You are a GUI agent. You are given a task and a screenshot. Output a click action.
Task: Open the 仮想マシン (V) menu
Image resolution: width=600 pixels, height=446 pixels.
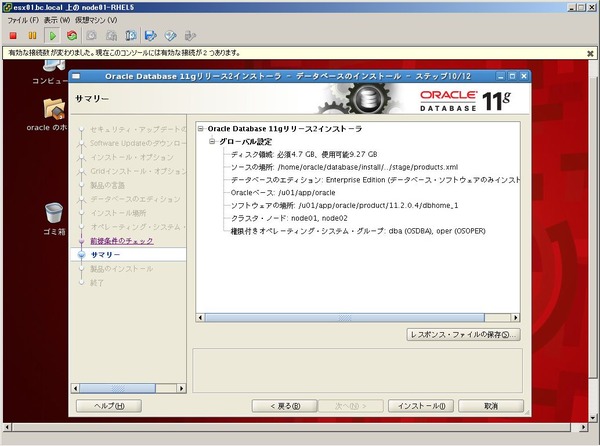pos(96,20)
